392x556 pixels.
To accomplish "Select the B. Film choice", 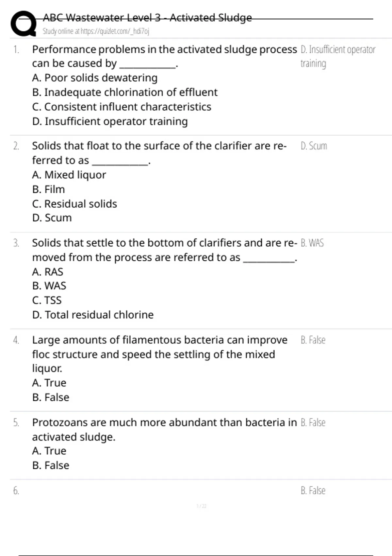I will [48, 189].
